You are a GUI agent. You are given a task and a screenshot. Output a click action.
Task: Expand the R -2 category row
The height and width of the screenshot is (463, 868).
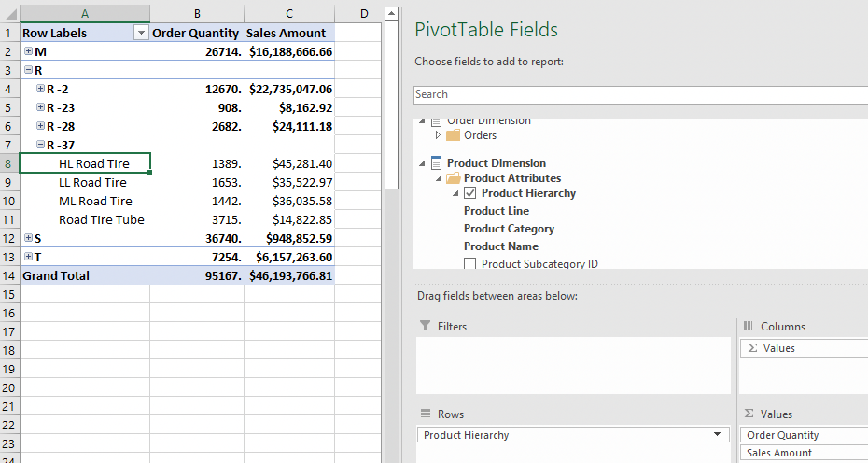coord(41,89)
